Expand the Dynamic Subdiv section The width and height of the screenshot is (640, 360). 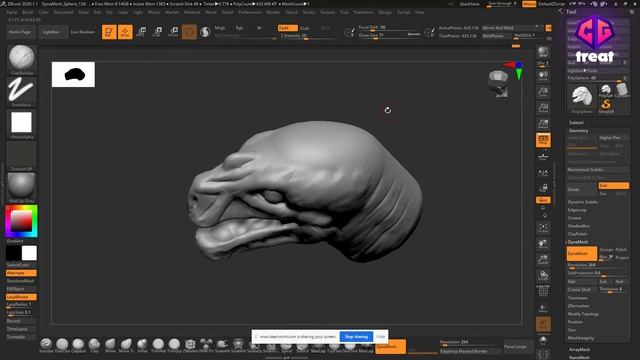click(x=582, y=202)
